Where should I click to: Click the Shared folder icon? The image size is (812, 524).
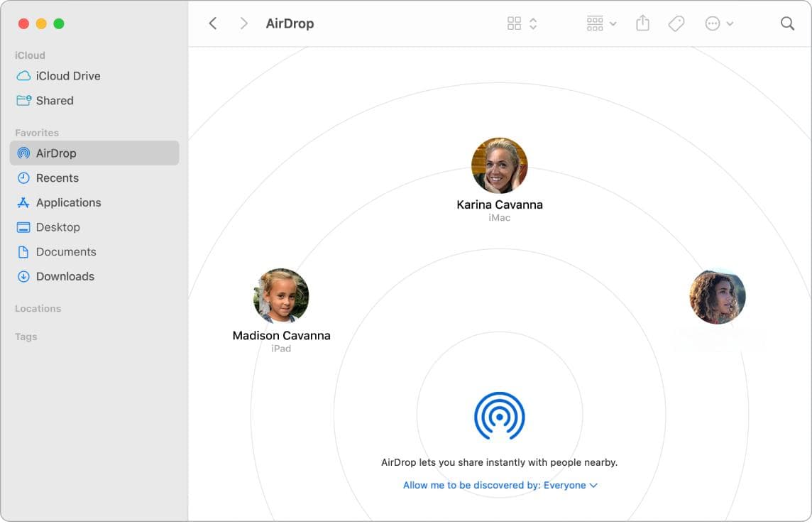(24, 100)
